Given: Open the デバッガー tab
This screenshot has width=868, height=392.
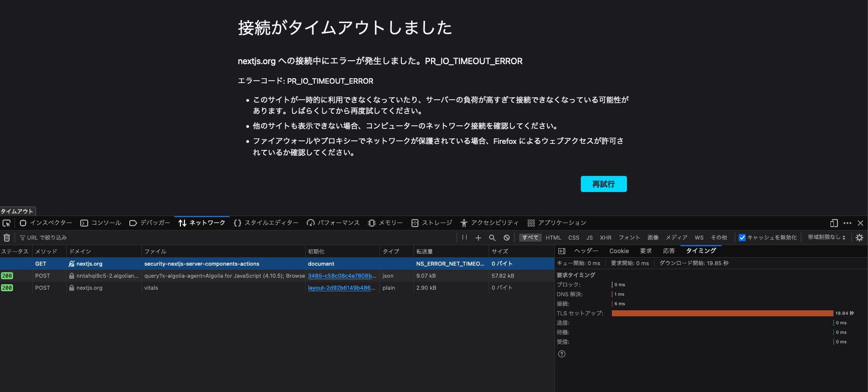Looking at the screenshot, I should pyautogui.click(x=150, y=223).
